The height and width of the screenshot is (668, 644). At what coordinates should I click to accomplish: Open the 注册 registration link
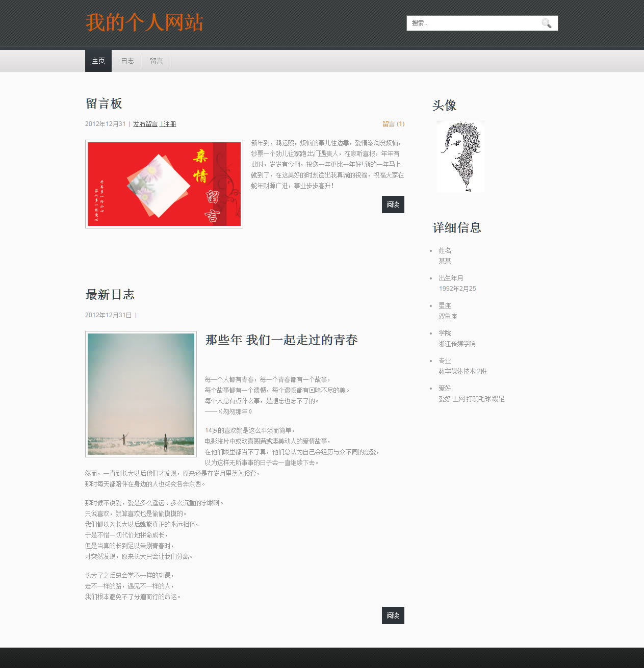tap(169, 124)
